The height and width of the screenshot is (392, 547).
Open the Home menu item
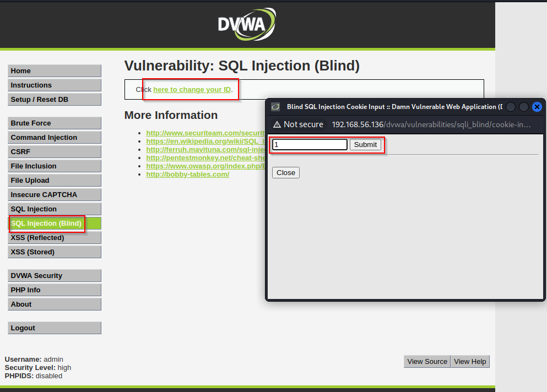coord(55,71)
